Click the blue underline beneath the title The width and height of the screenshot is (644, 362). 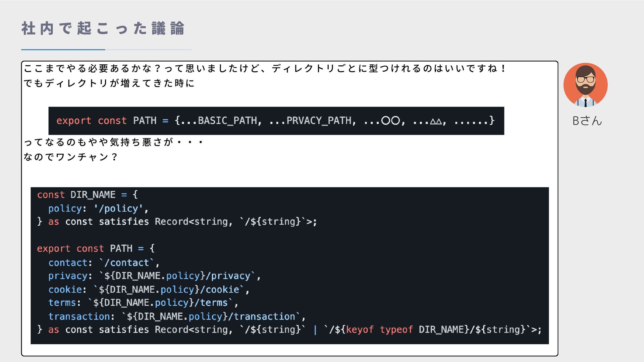pos(63,50)
